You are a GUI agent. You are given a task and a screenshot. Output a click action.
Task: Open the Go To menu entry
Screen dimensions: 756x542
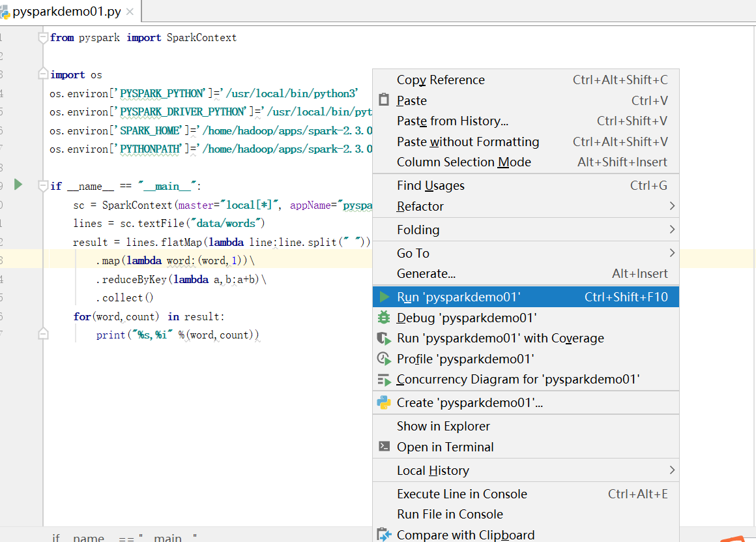coord(526,253)
